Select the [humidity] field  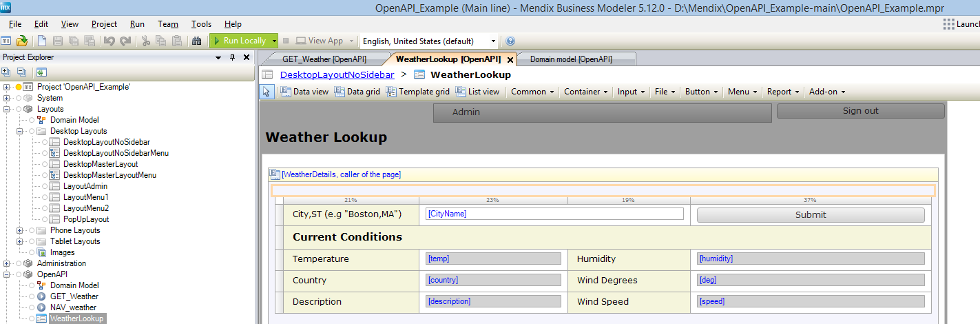click(x=811, y=259)
